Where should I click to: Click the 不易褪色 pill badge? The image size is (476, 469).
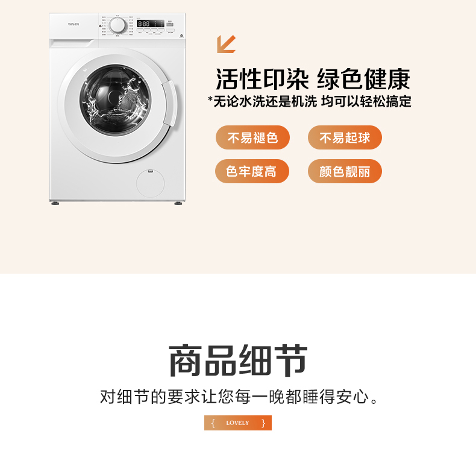252,137
